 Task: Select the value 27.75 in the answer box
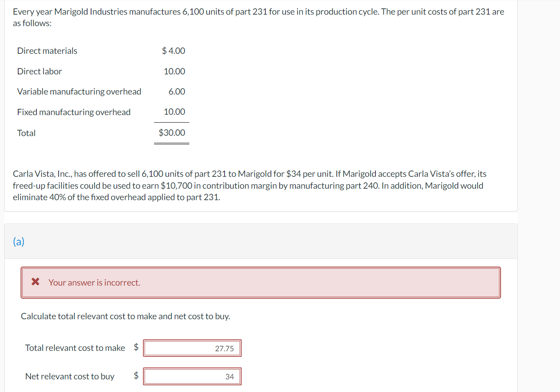[225, 348]
